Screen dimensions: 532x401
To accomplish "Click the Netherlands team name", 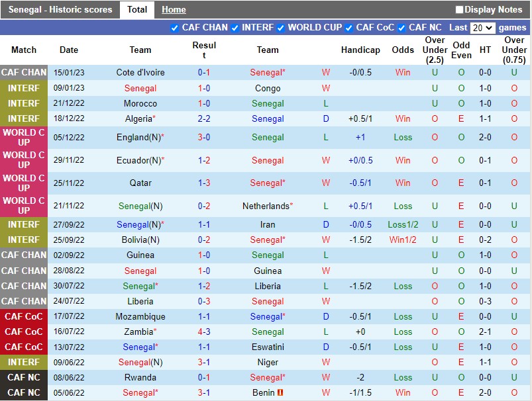I will (x=268, y=206).
